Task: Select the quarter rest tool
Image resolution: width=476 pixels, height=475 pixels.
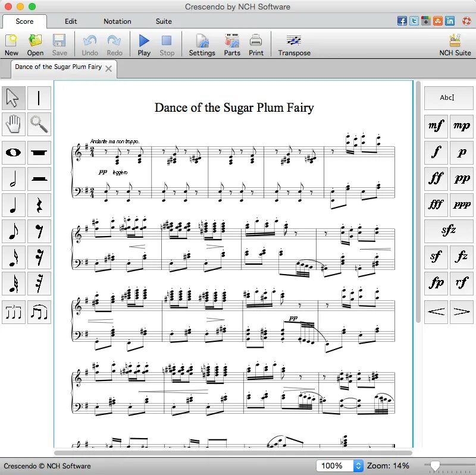Action: [x=39, y=205]
